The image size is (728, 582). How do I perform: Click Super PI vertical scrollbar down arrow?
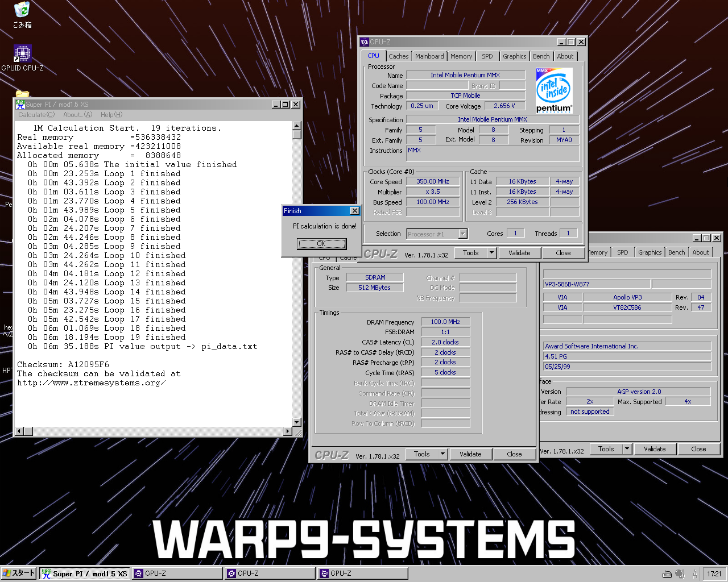[x=297, y=422]
